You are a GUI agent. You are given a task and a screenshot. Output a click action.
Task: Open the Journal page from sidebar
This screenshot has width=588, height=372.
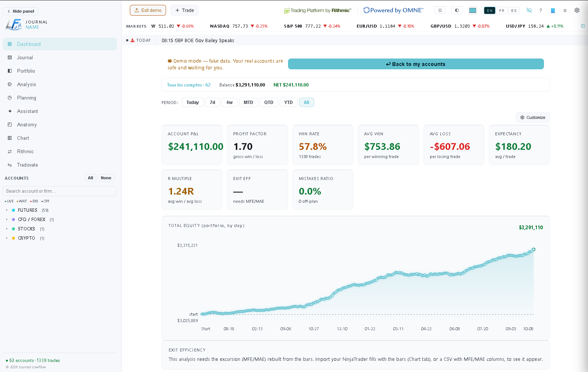(x=60, y=57)
